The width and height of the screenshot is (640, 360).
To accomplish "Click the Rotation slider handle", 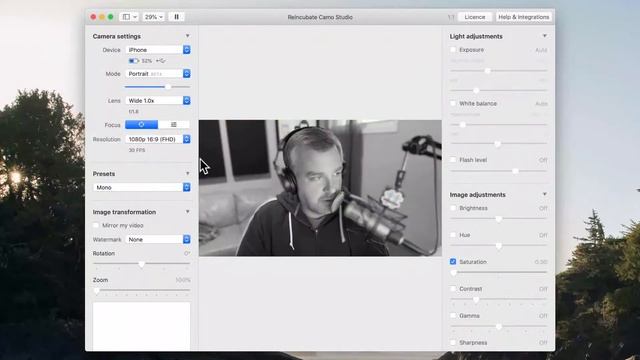I will (x=142, y=264).
